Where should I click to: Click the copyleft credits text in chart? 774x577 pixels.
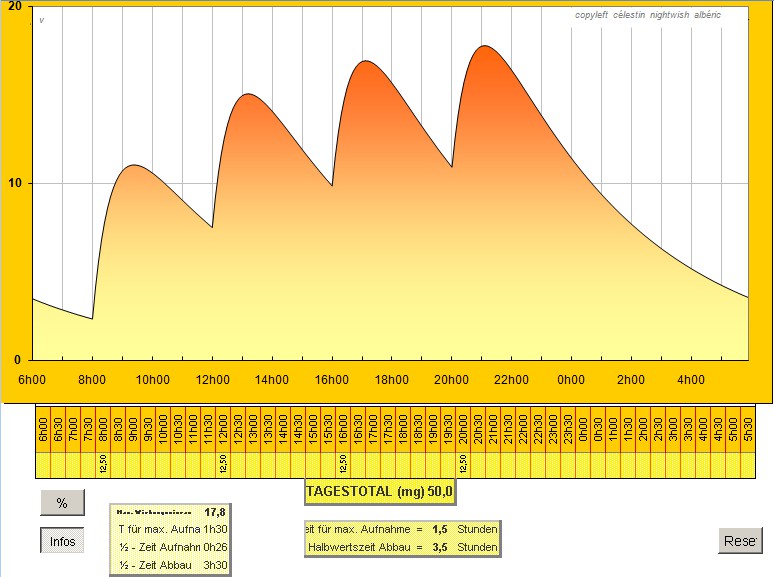pos(647,15)
